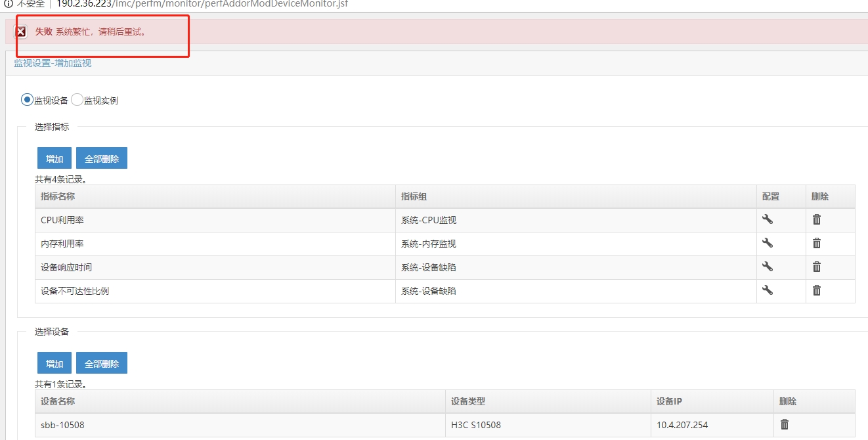Open configuration for CPU利用率 indicator

point(767,219)
